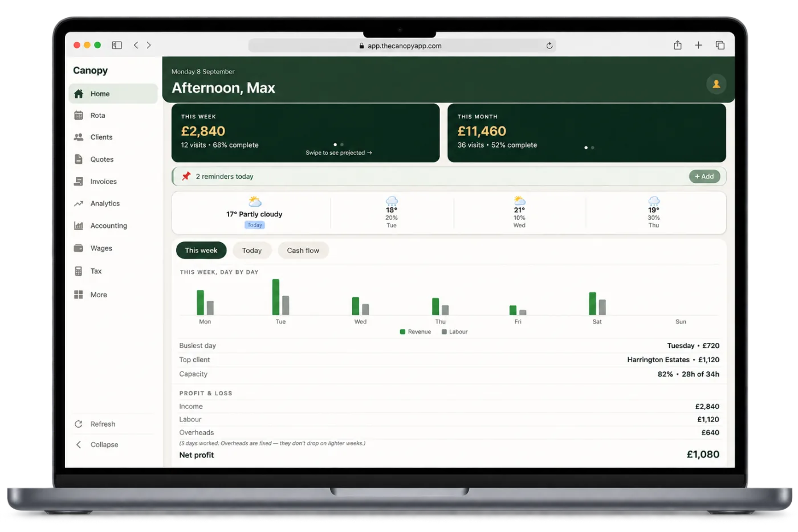
Task: Go back with the browser back arrow
Action: (x=136, y=45)
